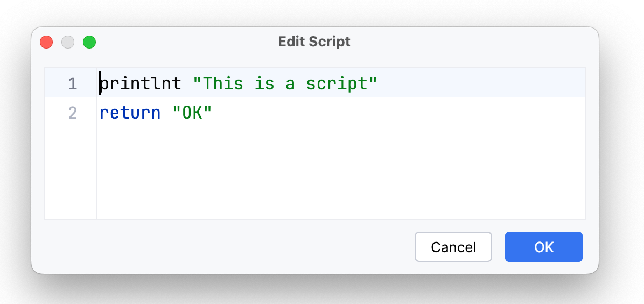Place cursor in the printlnt word
The image size is (644, 304).
pyautogui.click(x=141, y=84)
